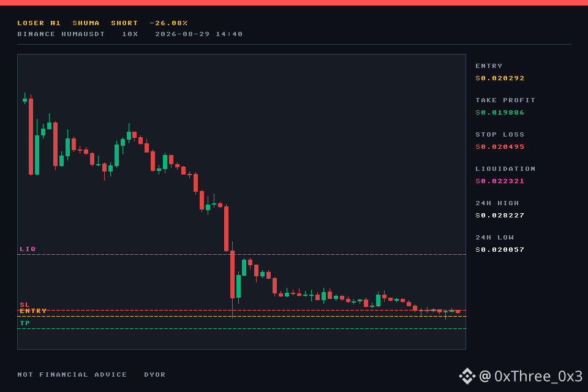Select the 24H high value $0.028227
588x392 pixels.
(500, 216)
